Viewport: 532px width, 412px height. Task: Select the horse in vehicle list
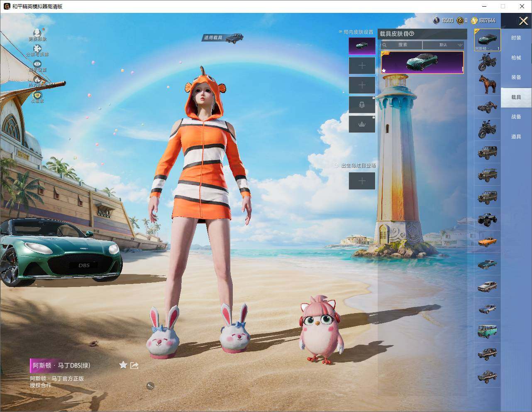487,84
